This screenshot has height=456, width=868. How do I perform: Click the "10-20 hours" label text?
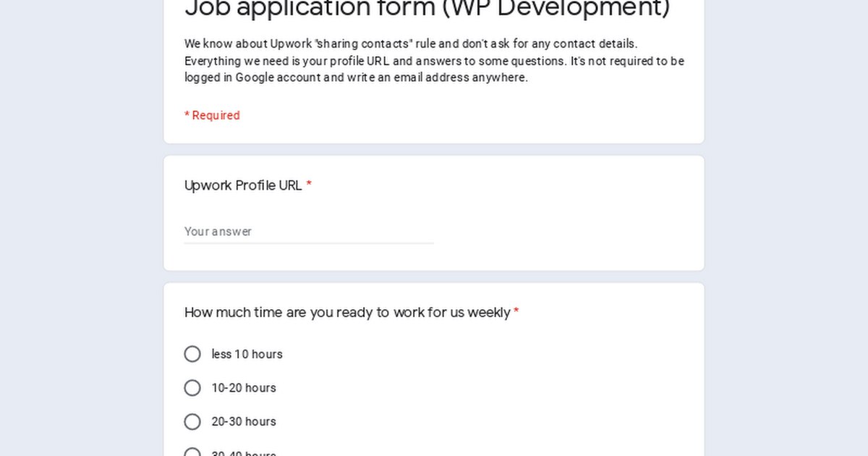pyautogui.click(x=244, y=388)
